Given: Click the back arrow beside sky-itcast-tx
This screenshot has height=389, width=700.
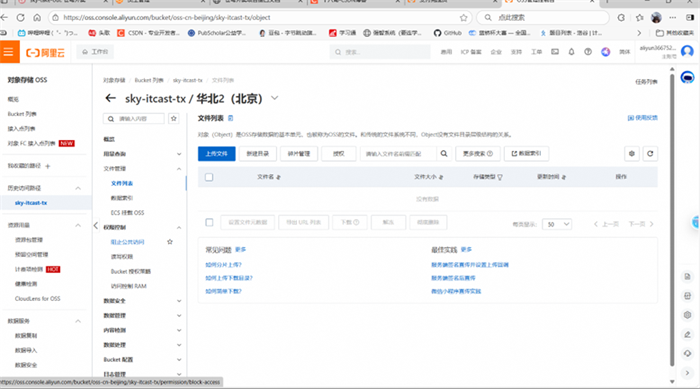Looking at the screenshot, I should (x=110, y=98).
